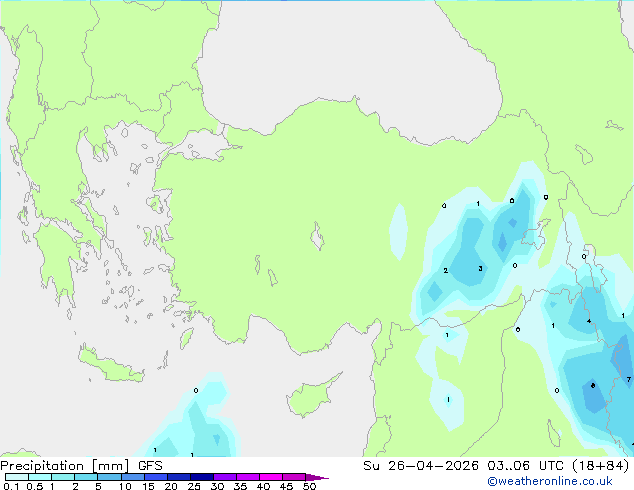
Task: Click the legend label '50'
Action: tap(309, 486)
